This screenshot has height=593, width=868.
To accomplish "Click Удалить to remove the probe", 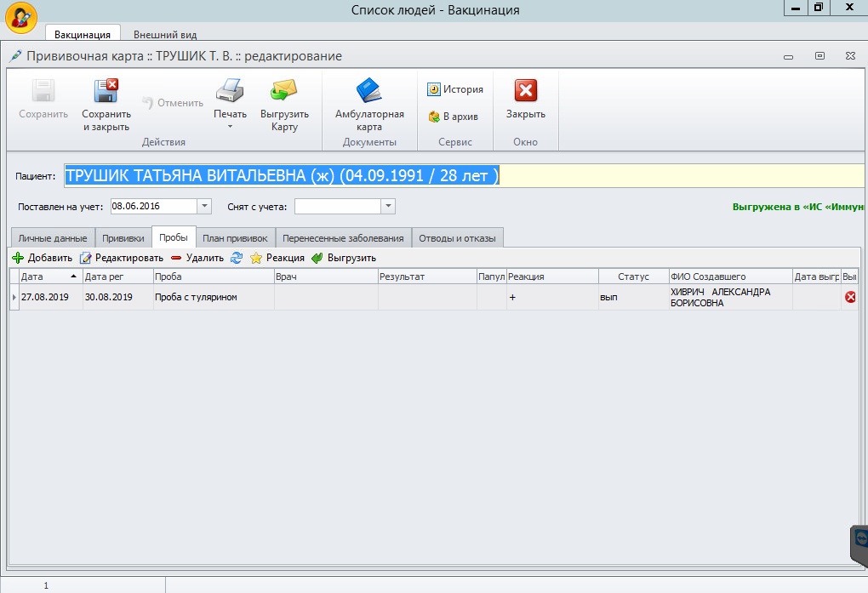I will tap(197, 258).
